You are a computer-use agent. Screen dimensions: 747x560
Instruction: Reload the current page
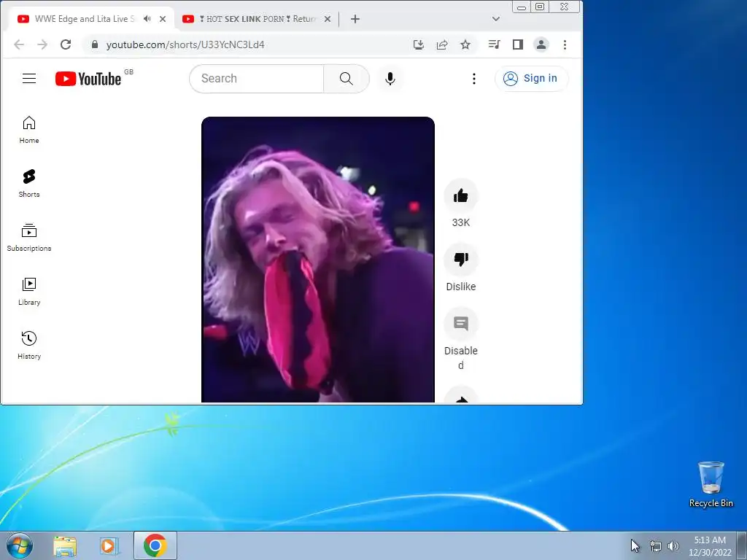pos(66,44)
